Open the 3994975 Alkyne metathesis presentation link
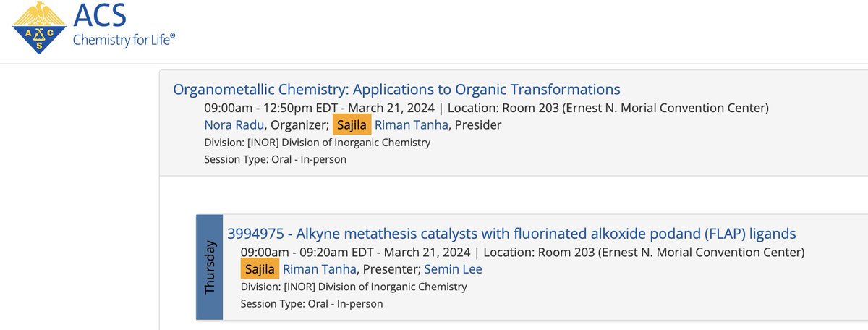868x330 pixels. 511,234
